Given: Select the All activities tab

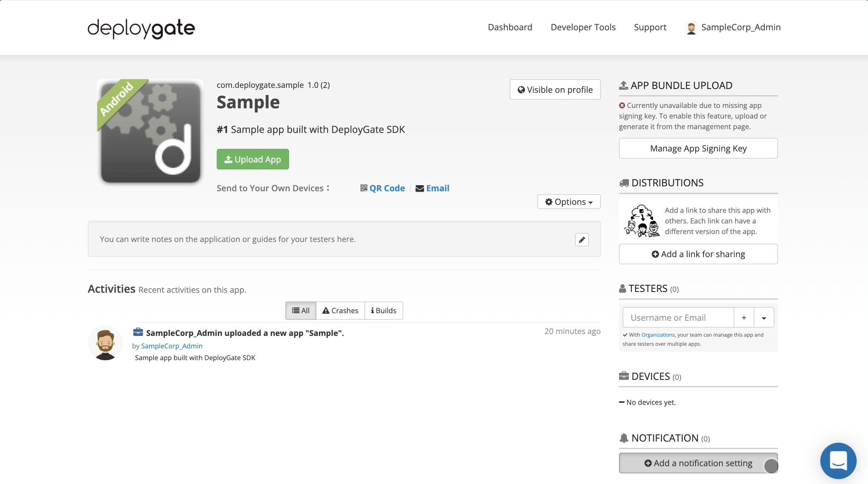Looking at the screenshot, I should pos(301,311).
